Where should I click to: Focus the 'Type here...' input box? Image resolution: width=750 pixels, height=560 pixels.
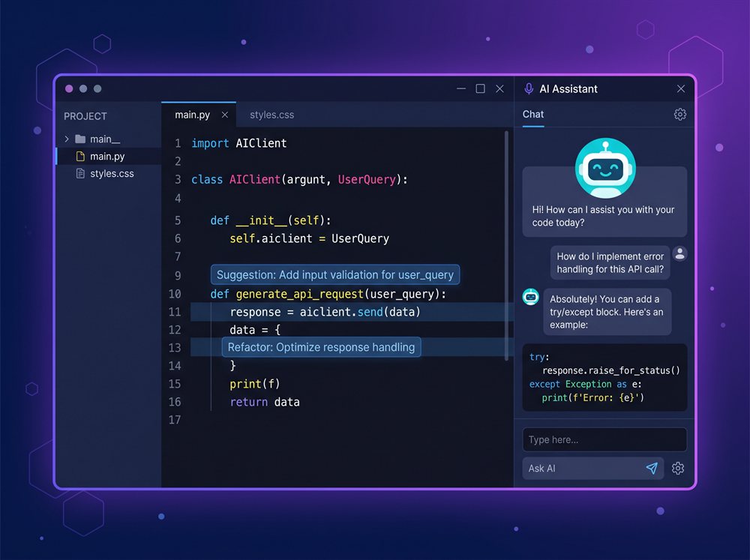click(x=604, y=439)
